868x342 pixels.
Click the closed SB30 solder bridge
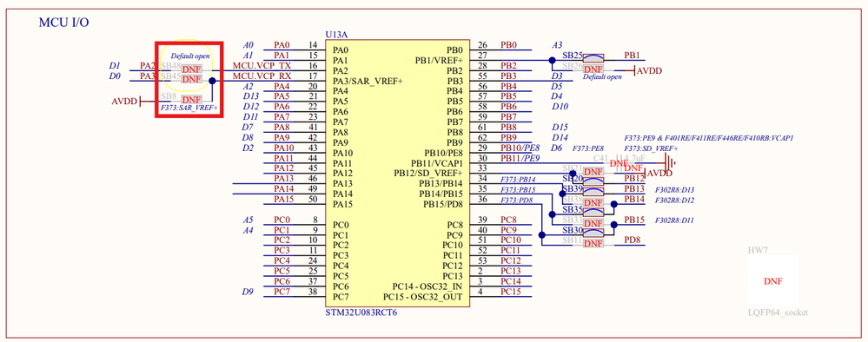(593, 233)
